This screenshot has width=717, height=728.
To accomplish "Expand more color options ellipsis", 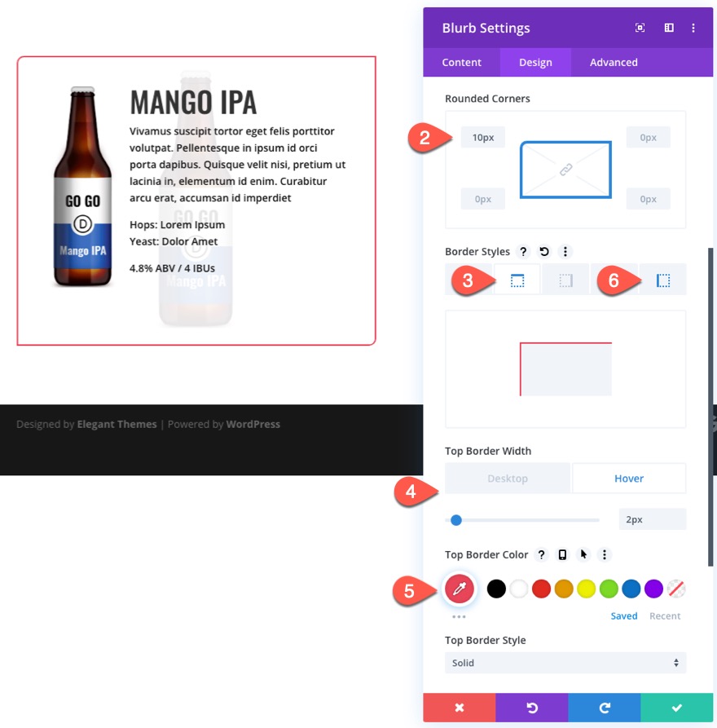I will (x=459, y=616).
